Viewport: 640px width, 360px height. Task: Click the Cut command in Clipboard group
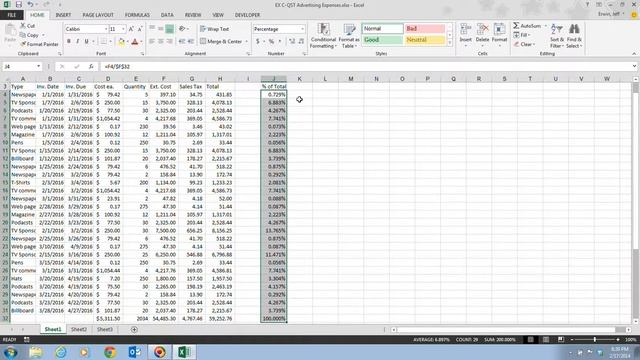[28, 26]
